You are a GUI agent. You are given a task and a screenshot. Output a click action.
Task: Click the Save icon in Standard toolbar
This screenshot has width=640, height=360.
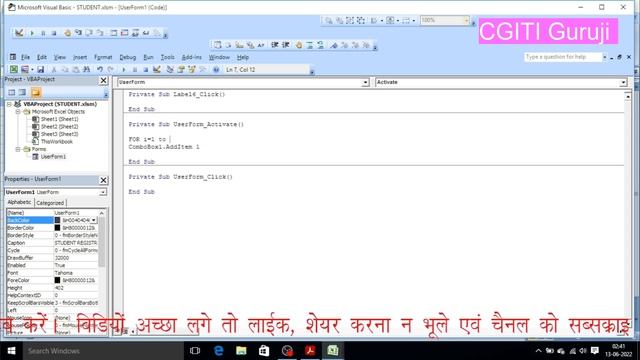[40, 69]
